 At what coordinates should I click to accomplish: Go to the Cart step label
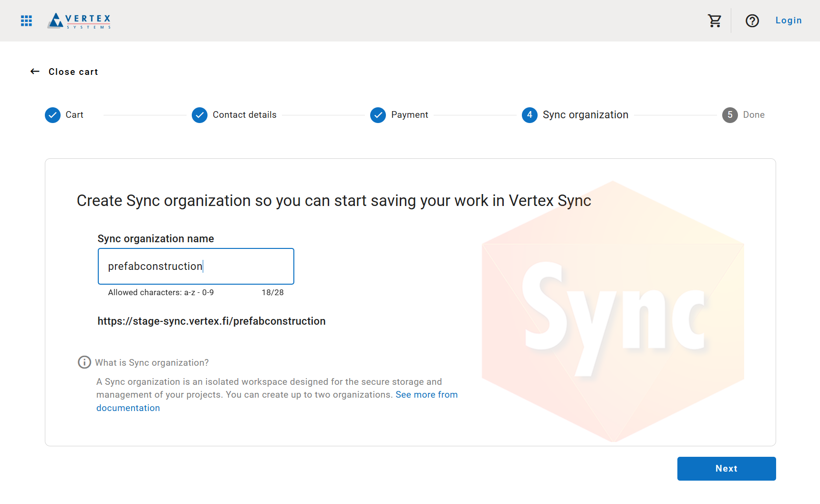74,115
